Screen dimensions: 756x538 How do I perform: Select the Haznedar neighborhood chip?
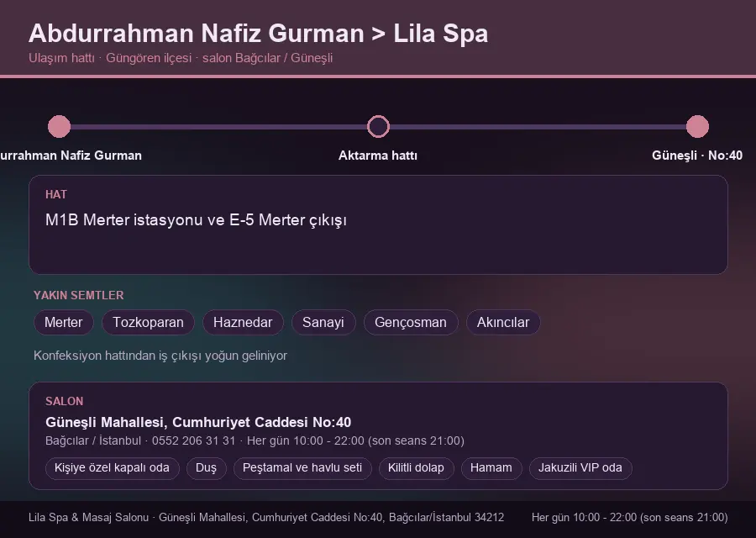[243, 322]
